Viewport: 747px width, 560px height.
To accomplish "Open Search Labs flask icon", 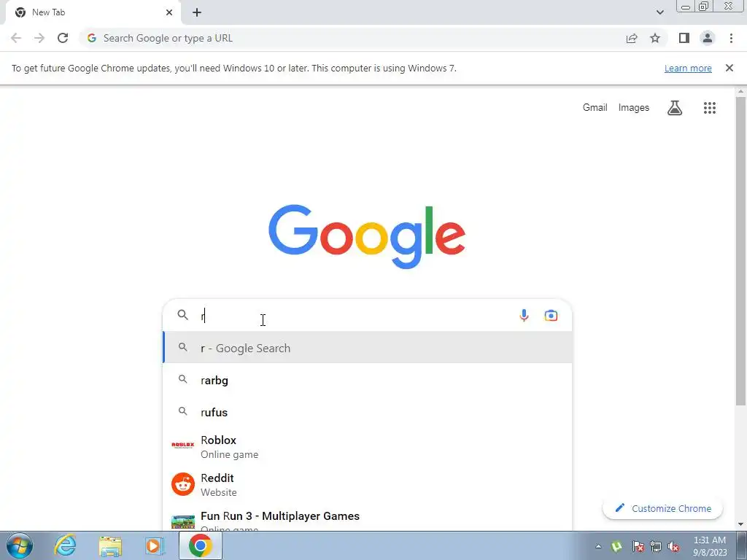I will tap(675, 108).
